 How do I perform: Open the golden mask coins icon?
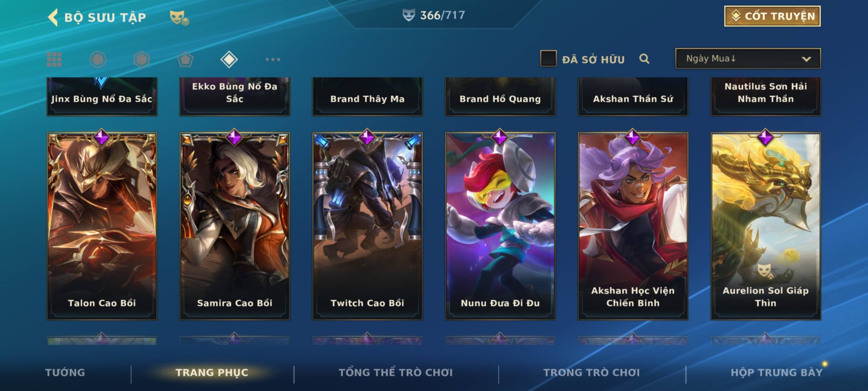[x=179, y=18]
